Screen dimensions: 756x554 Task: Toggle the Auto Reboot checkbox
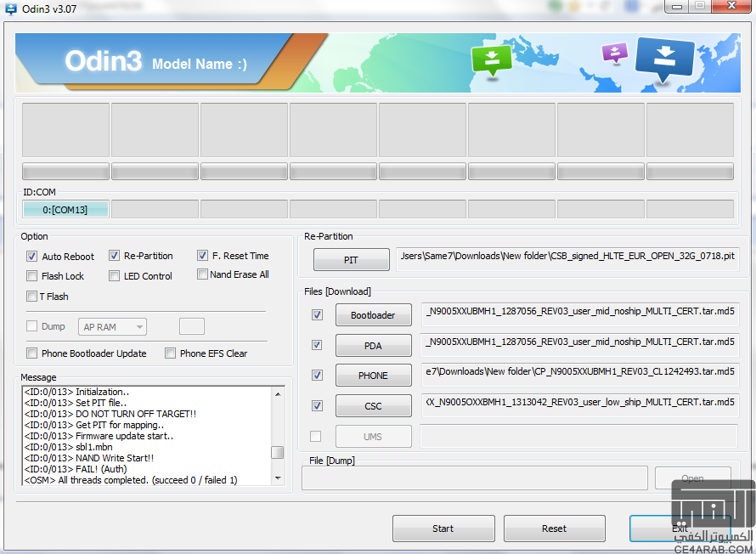click(31, 257)
